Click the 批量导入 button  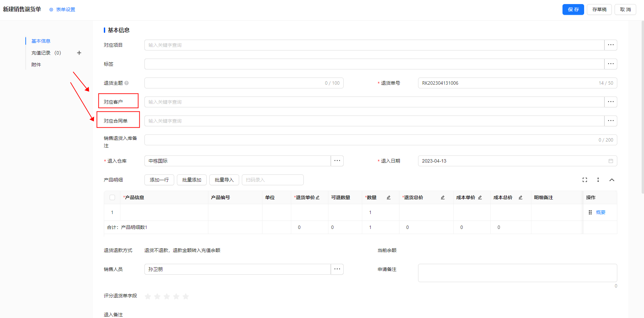pyautogui.click(x=224, y=180)
